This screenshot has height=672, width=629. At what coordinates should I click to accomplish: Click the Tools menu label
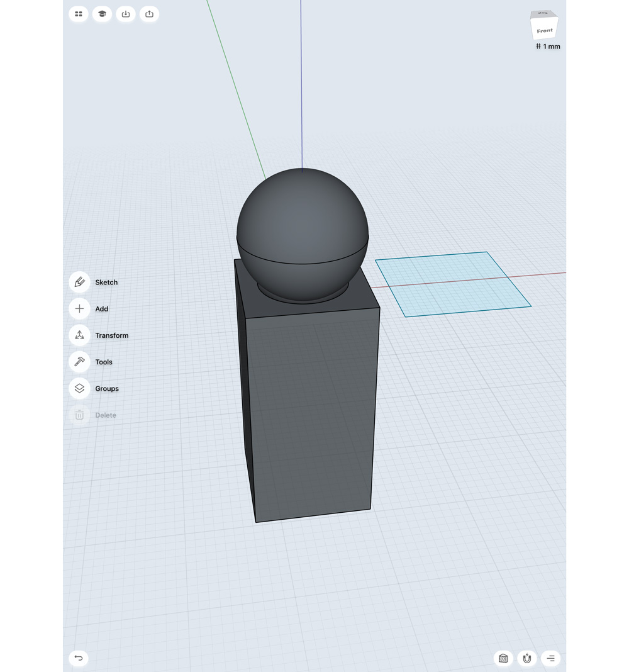coord(104,362)
